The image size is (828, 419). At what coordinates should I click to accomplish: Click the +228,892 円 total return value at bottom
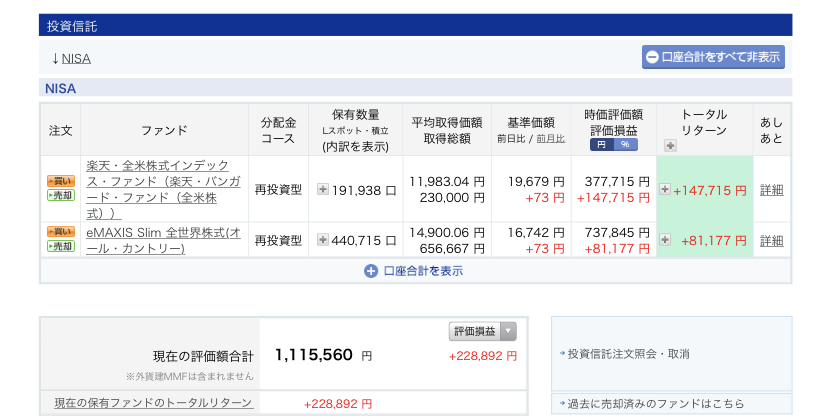(x=338, y=404)
